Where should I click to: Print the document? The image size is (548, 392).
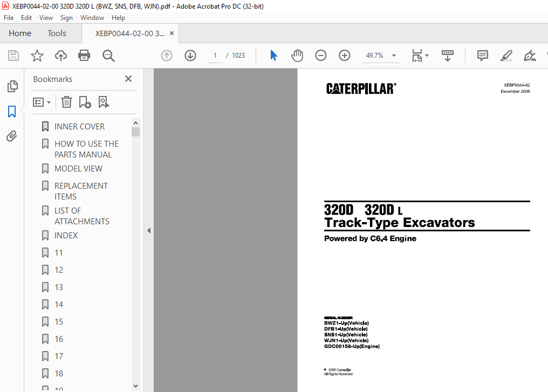point(84,56)
